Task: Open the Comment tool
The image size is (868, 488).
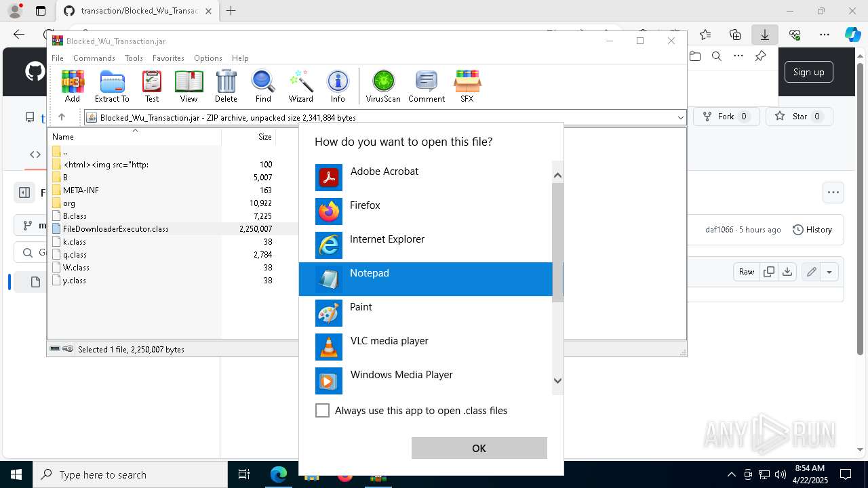Action: (427, 86)
